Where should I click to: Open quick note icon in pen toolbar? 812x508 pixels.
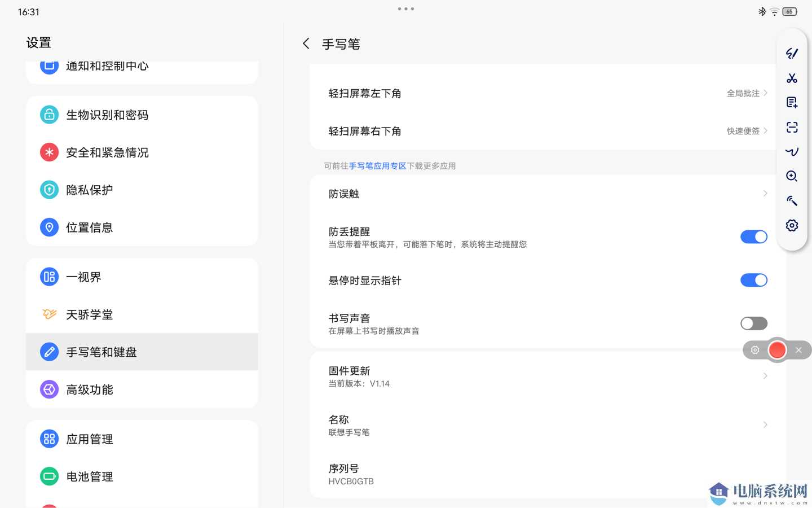click(x=792, y=102)
